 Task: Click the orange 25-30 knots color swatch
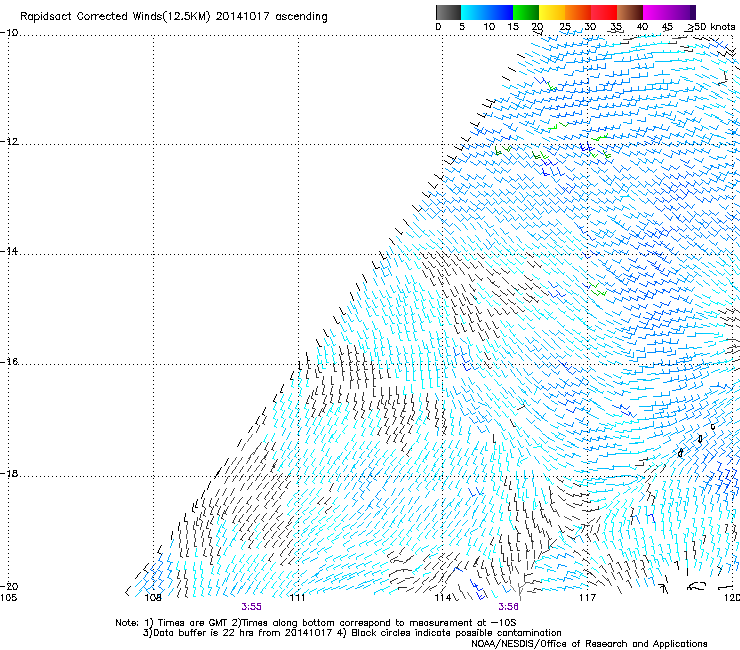pos(578,12)
